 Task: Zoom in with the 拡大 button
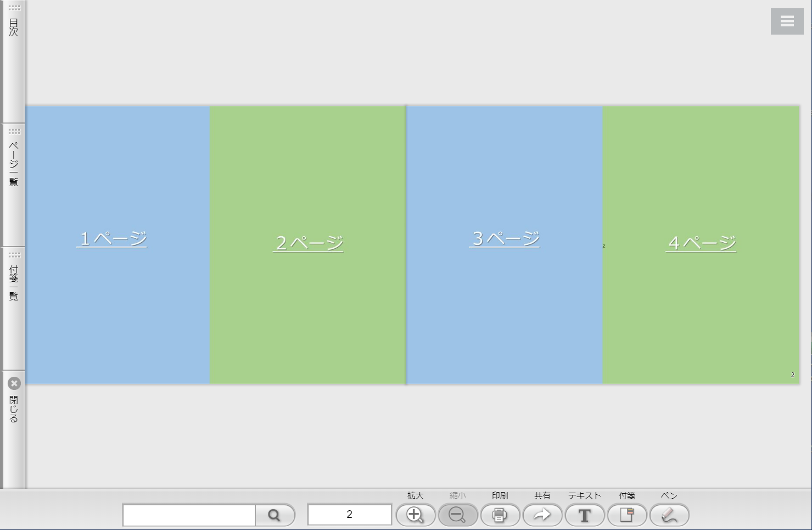point(416,515)
